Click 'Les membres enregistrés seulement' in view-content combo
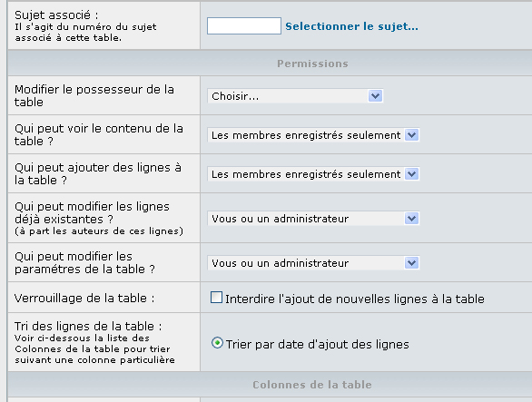The image size is (532, 402). coord(306,135)
